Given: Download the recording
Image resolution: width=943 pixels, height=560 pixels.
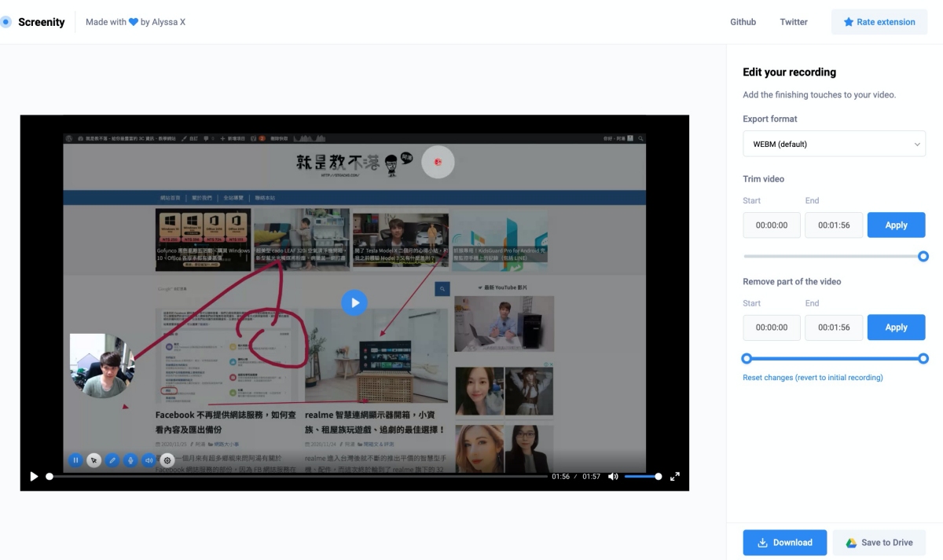Looking at the screenshot, I should pos(784,542).
